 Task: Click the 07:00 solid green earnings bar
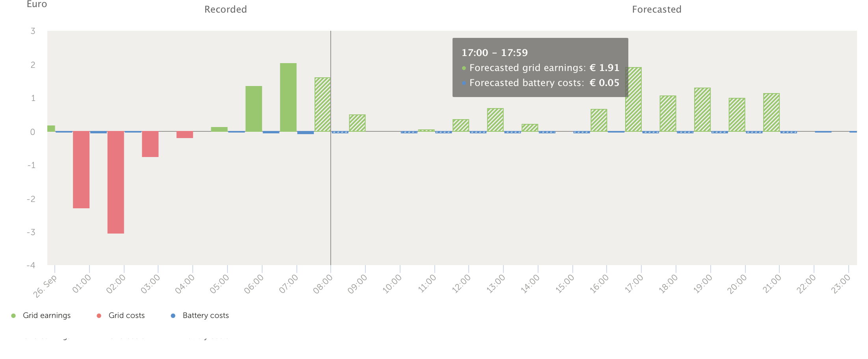coord(288,97)
